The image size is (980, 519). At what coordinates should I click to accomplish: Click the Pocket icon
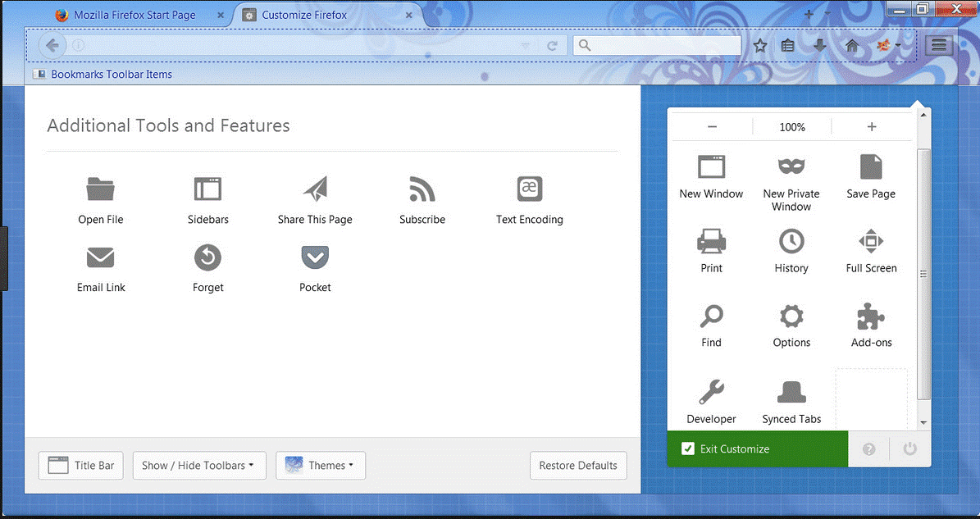tap(315, 257)
